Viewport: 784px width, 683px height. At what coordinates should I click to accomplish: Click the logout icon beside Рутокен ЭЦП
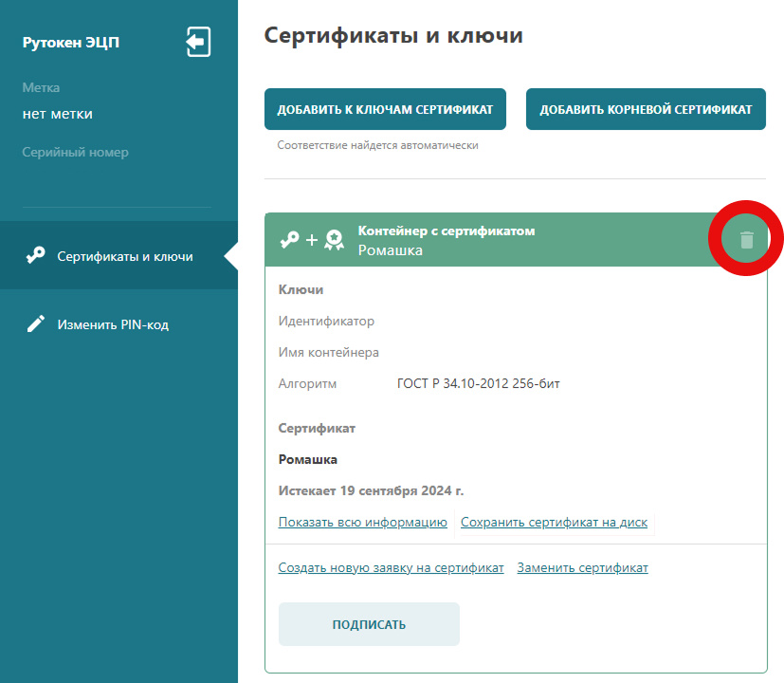198,42
